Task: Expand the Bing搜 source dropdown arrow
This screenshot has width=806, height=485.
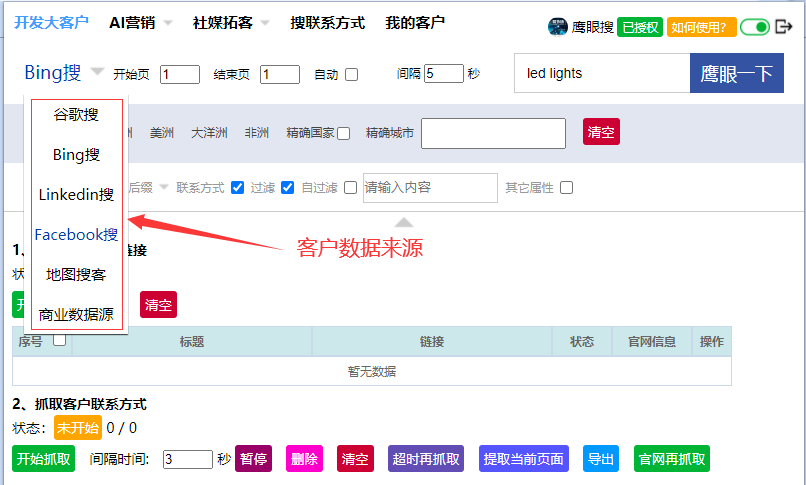Action: tap(96, 72)
